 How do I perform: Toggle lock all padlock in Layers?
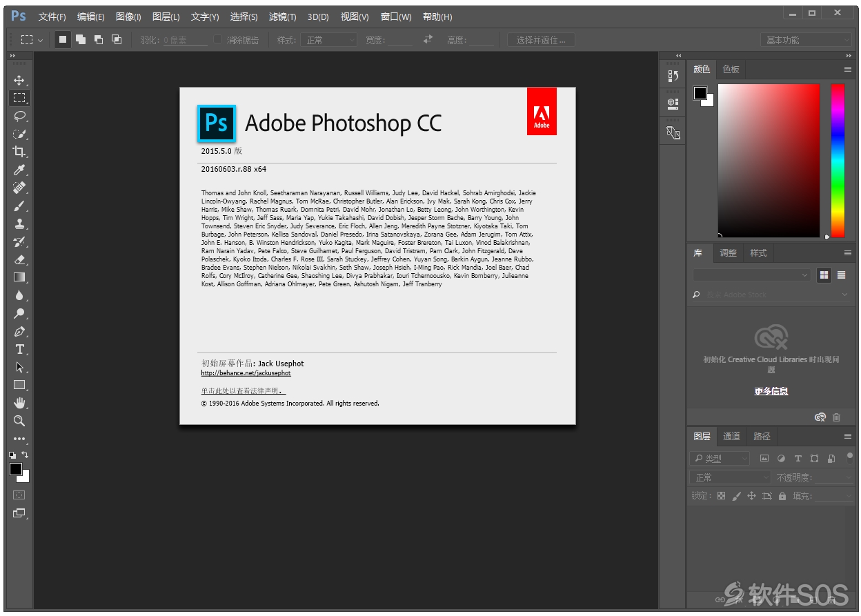point(782,496)
